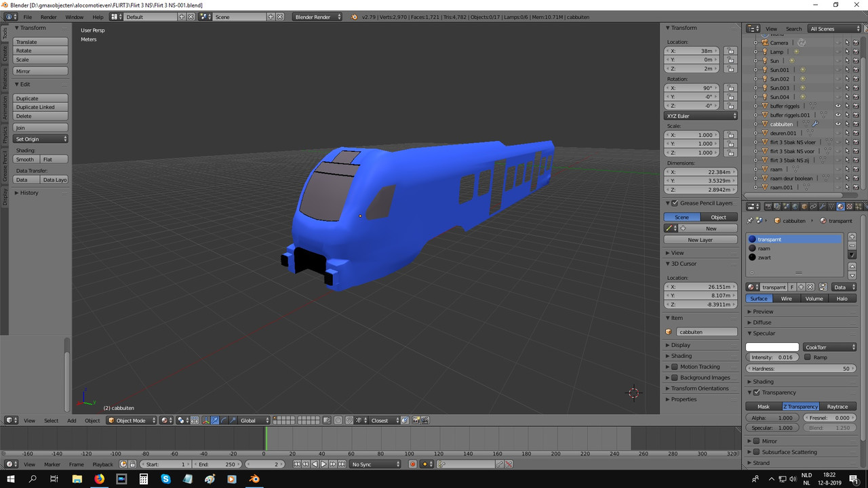Open the Calculator app in the taskbar
The width and height of the screenshot is (868, 488).
[144, 479]
